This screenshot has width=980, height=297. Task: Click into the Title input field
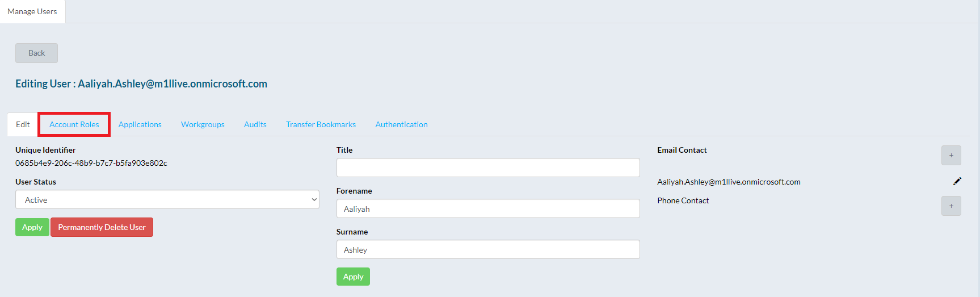[488, 168]
